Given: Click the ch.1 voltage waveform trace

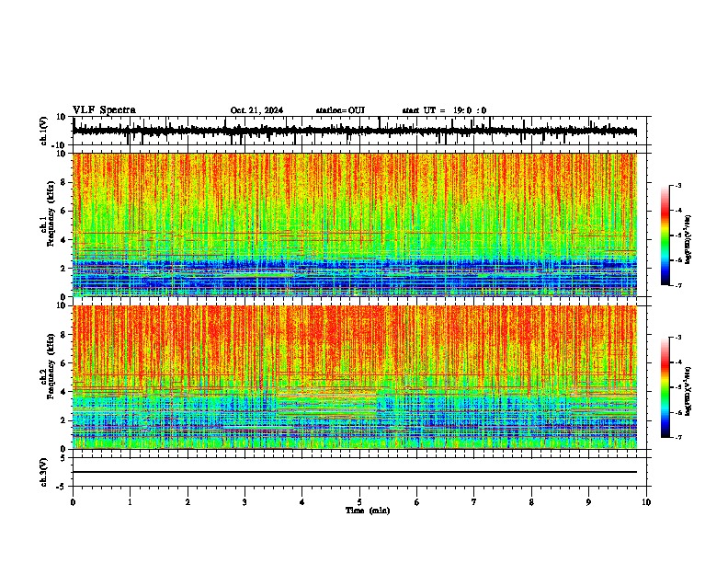Looking at the screenshot, I should [355, 131].
